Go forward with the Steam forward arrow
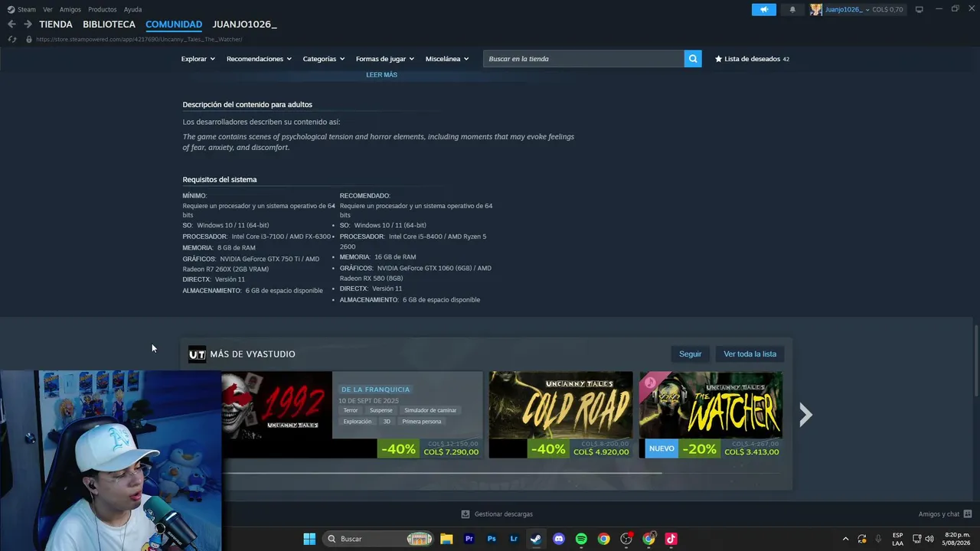Screen dimensions: 980x551 (28, 24)
